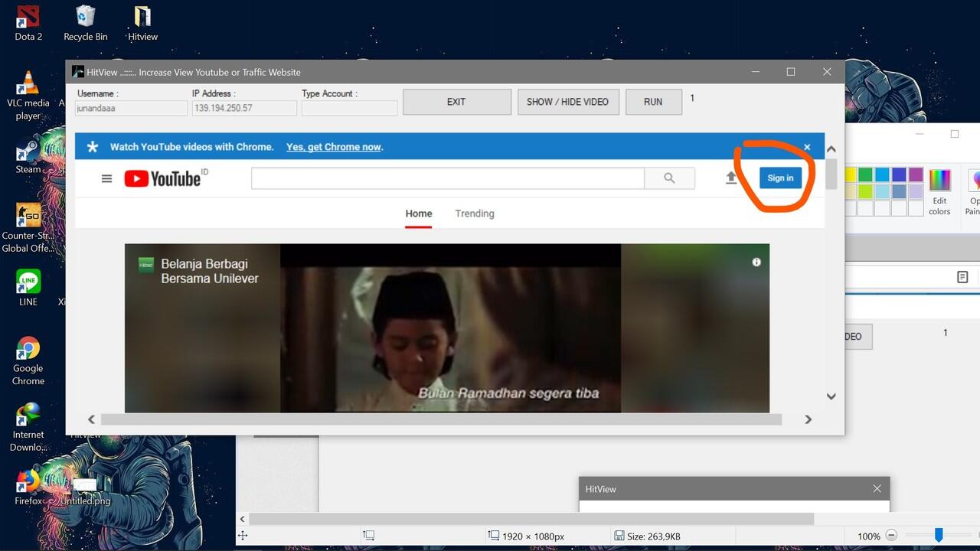
Task: Click the cursor position icon in Paint status bar
Action: [243, 536]
